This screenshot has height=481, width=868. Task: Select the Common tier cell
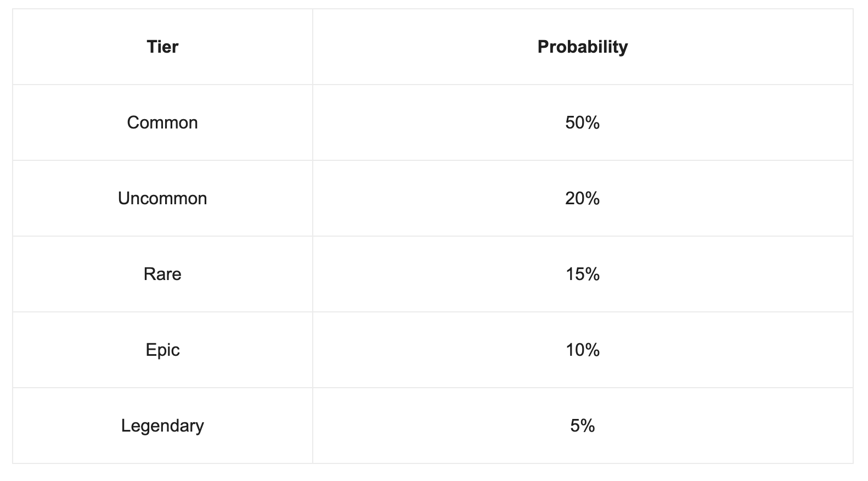point(162,122)
